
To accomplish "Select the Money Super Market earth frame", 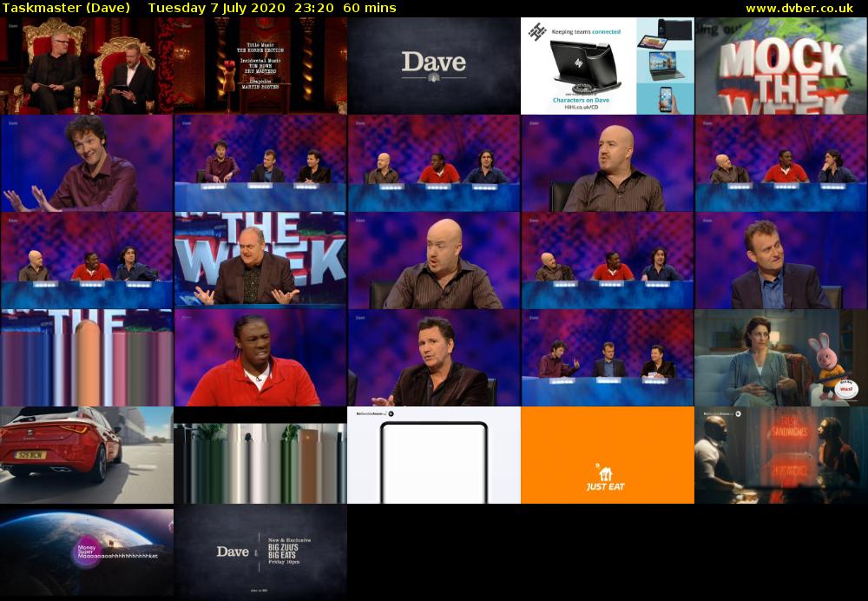I will (87, 552).
